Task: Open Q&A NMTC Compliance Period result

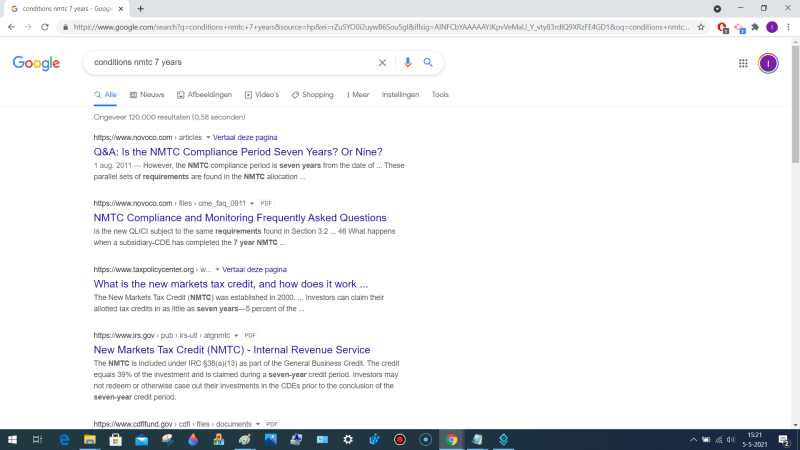Action: click(x=238, y=152)
